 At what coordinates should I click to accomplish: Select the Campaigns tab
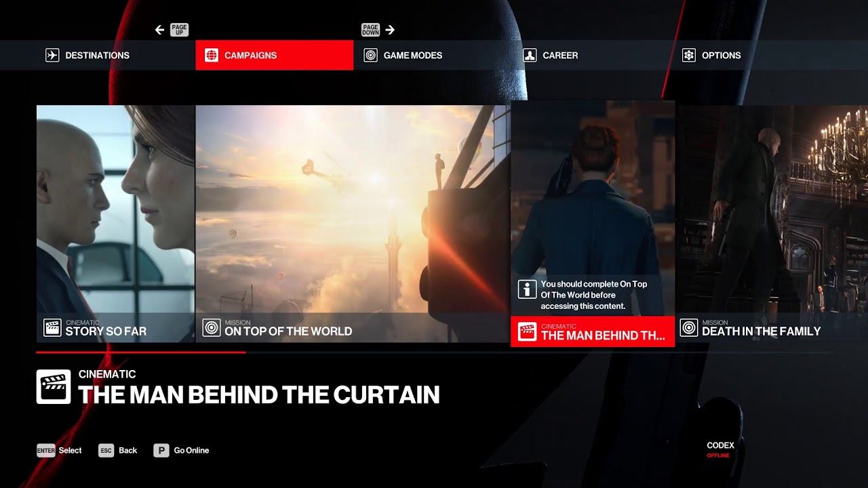275,55
